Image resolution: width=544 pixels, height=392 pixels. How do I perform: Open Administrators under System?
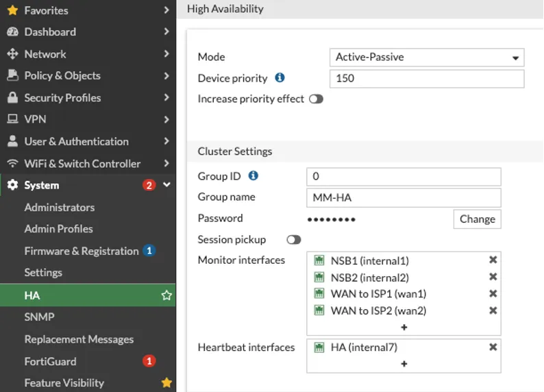(x=60, y=208)
